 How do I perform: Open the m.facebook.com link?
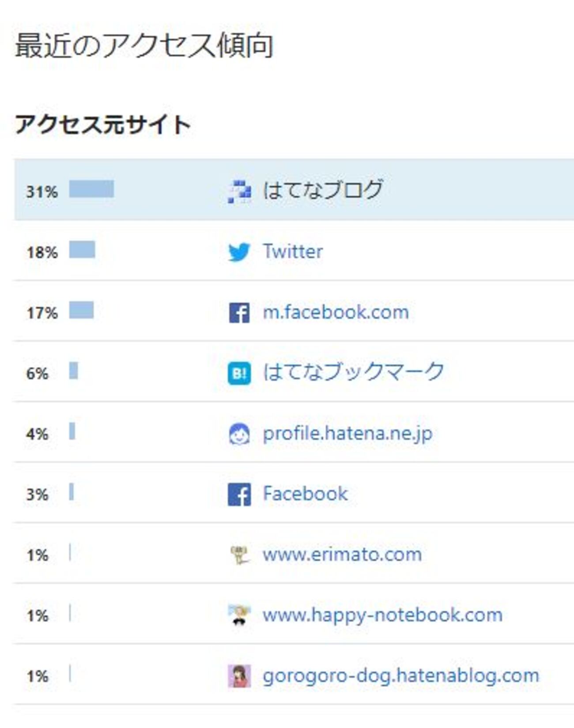(x=336, y=312)
